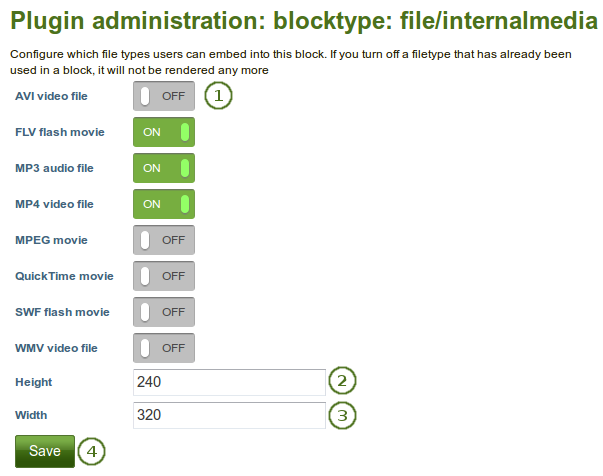Image resolution: width=603 pixels, height=476 pixels.
Task: Enable the AVI video file toggle
Action: click(164, 97)
